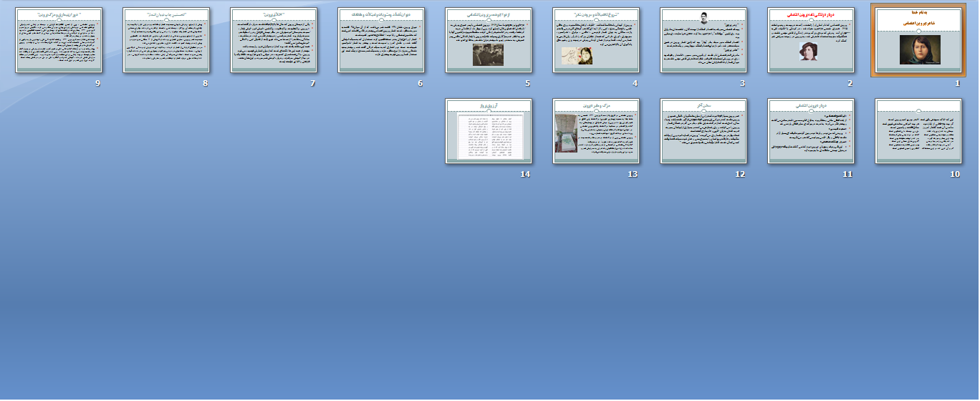This screenshot has height=401, width=980.
Task: Click the slide number label 14
Action: click(x=525, y=174)
